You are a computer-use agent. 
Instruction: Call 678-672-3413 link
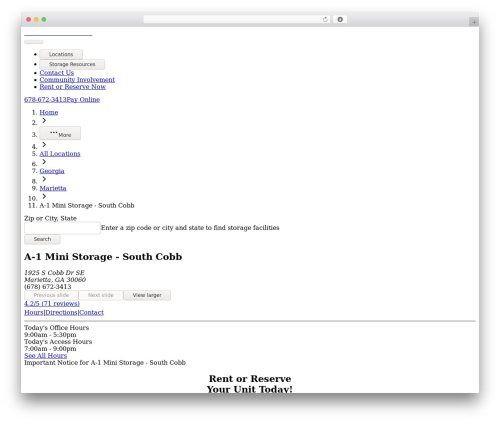(45, 100)
